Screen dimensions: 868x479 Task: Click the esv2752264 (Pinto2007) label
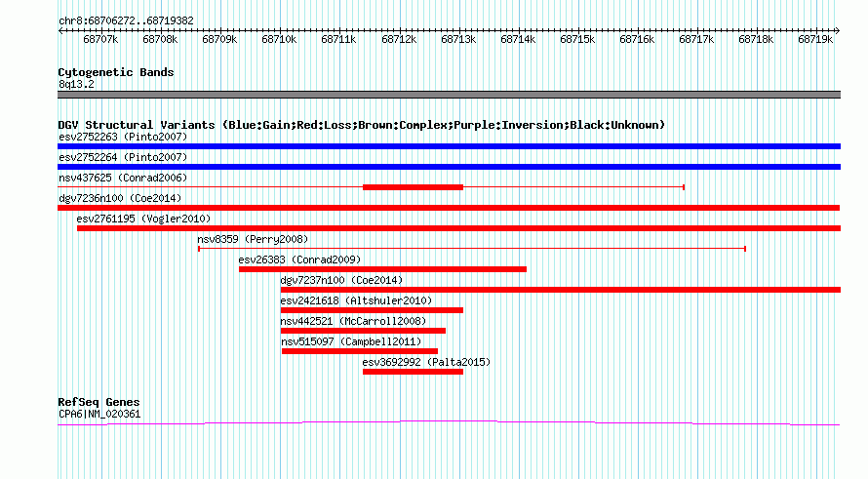click(x=123, y=157)
